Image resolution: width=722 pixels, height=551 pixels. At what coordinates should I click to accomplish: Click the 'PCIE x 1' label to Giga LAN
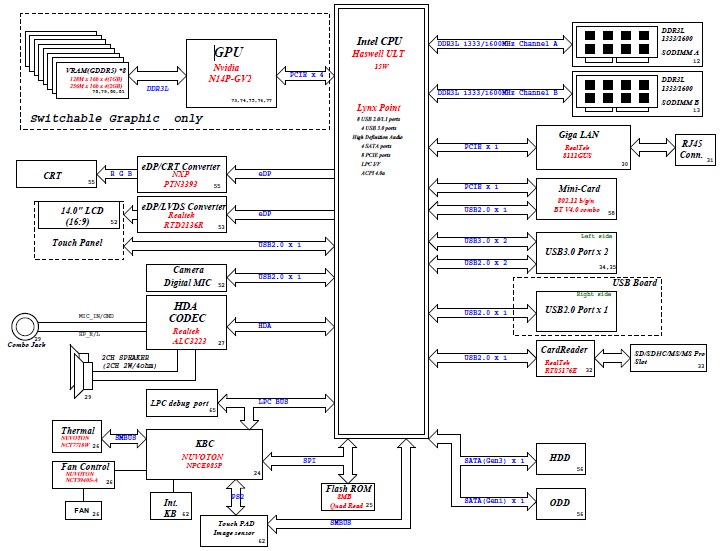coord(481,147)
